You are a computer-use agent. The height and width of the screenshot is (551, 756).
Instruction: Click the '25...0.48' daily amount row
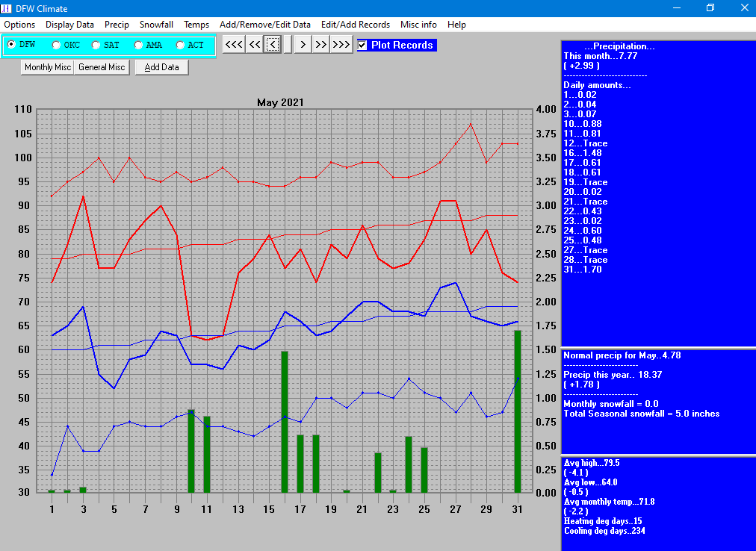(x=583, y=240)
